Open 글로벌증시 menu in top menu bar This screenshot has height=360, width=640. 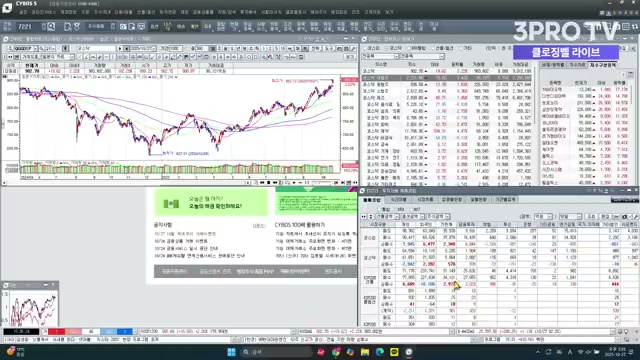tap(296, 12)
